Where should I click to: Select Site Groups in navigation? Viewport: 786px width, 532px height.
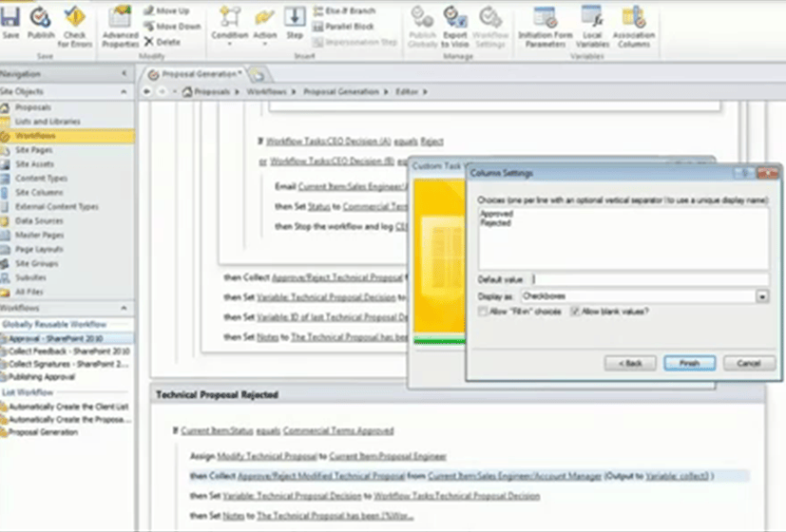point(36,263)
